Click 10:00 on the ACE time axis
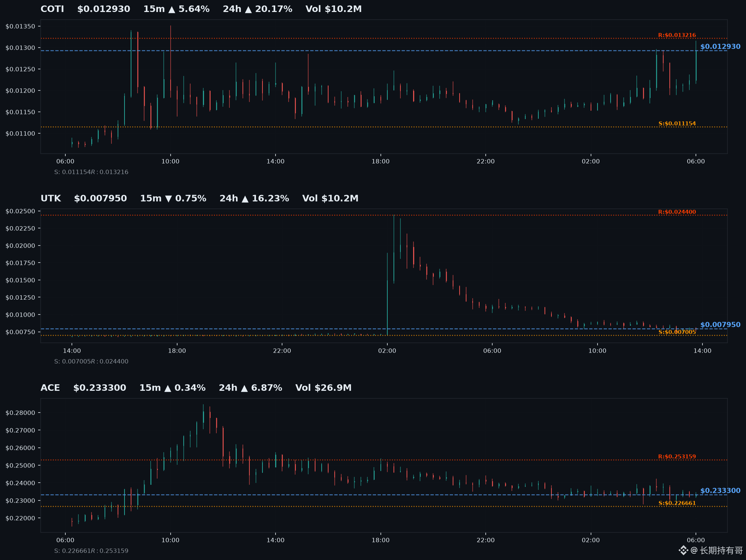The width and height of the screenshot is (746, 560). point(170,540)
